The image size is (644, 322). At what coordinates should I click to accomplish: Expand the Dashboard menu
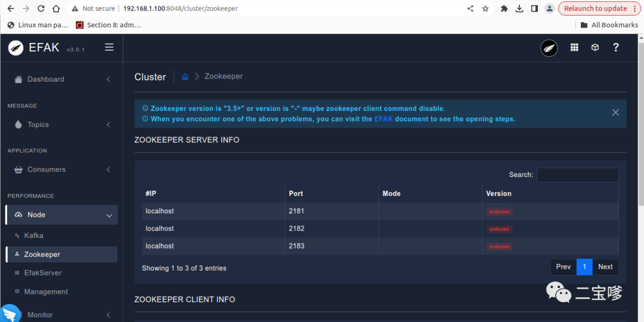click(61, 79)
